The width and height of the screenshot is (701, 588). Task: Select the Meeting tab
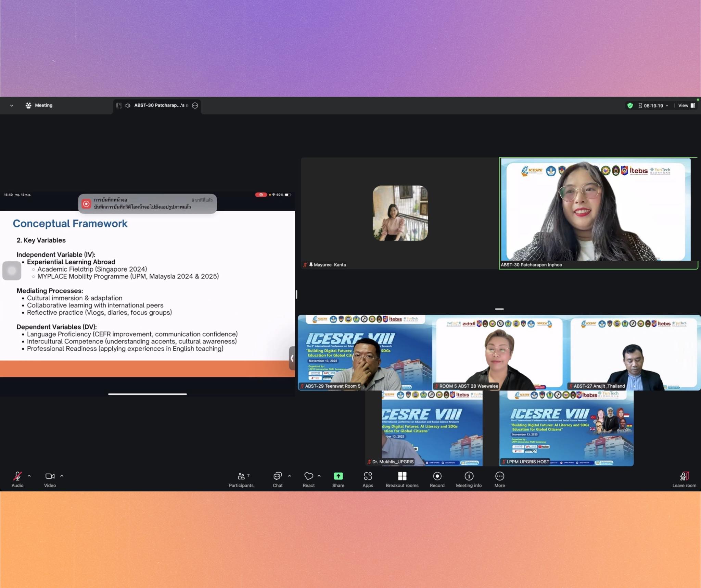coord(39,105)
